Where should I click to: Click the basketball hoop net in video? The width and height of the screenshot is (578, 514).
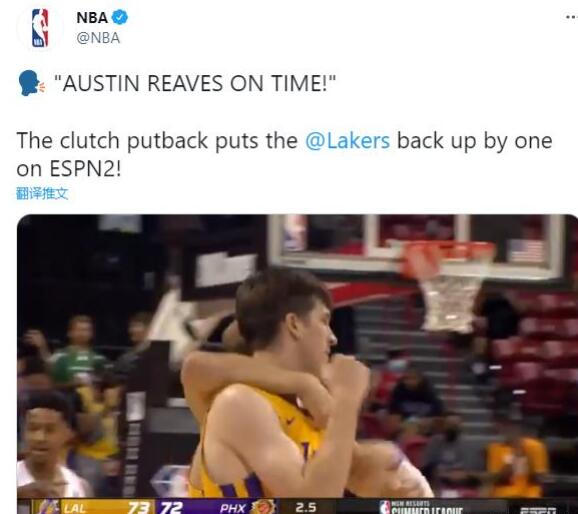[x=451, y=303]
